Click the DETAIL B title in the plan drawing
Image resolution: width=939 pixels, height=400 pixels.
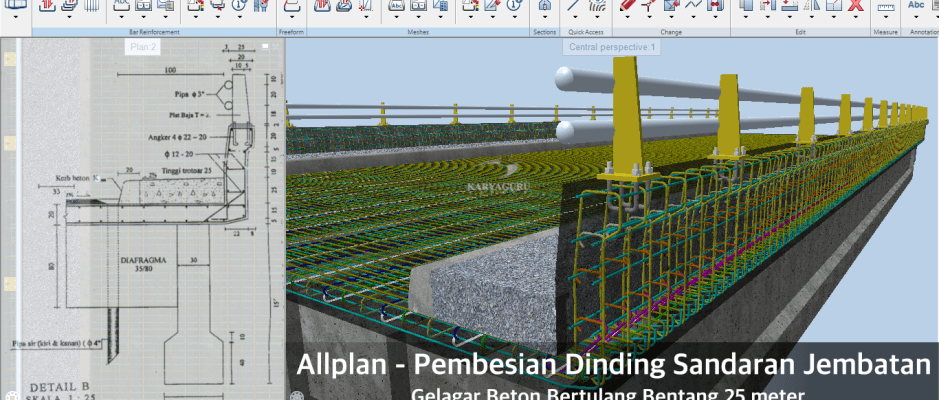click(60, 387)
